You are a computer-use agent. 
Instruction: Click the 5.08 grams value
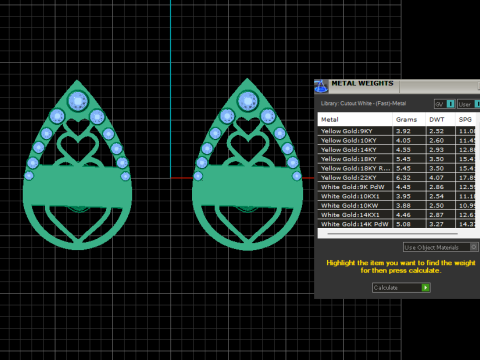coord(403,224)
